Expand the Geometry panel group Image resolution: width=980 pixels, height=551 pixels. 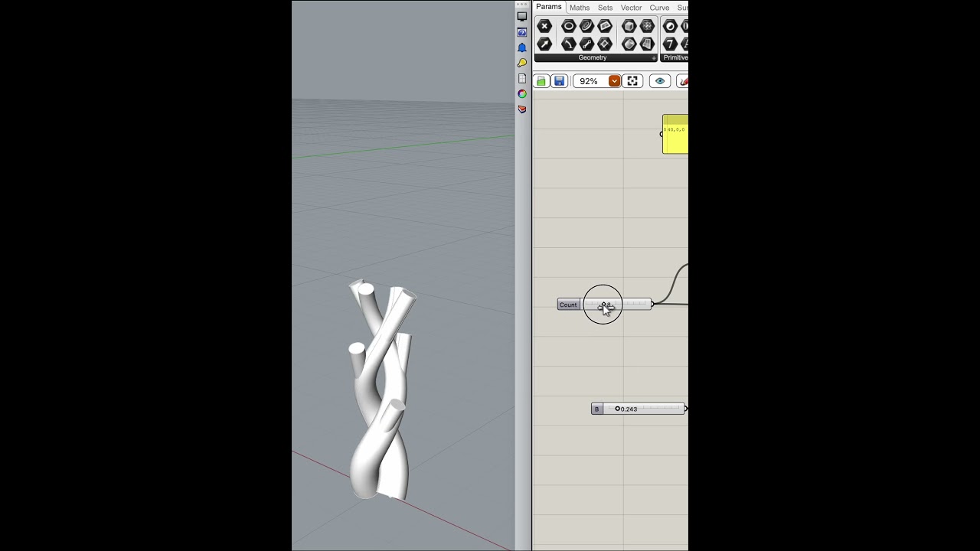tap(654, 58)
